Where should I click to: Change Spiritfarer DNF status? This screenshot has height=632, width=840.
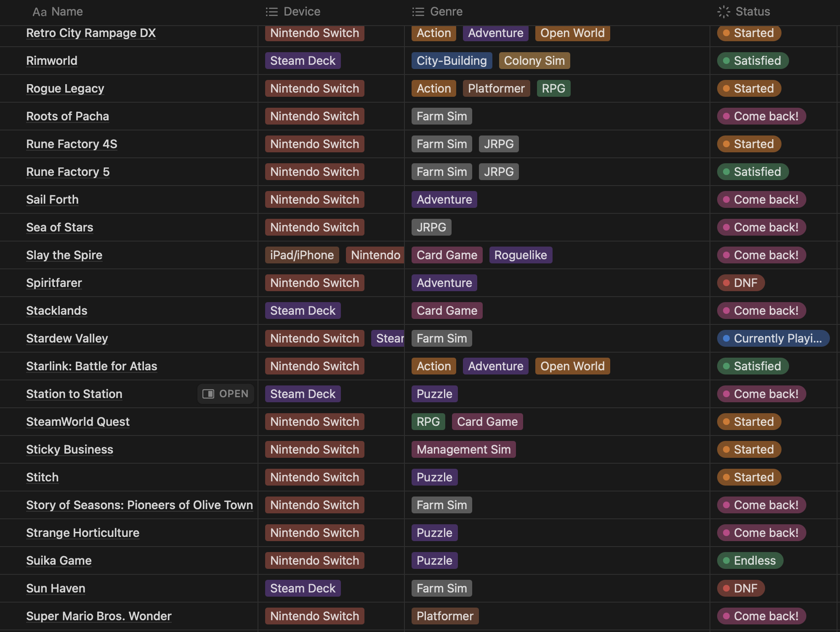(x=741, y=283)
